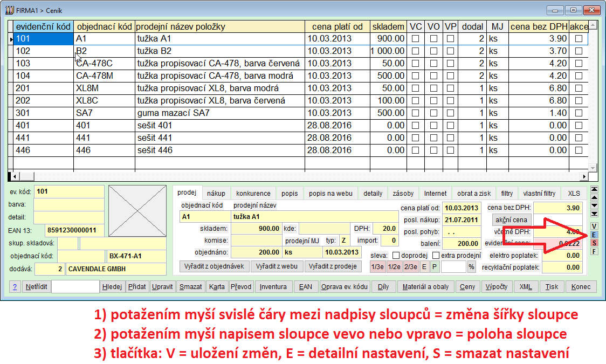Click the grid's horizontal scrollbar right arrow
Screen dimensions: 606x364
pos(584,176)
